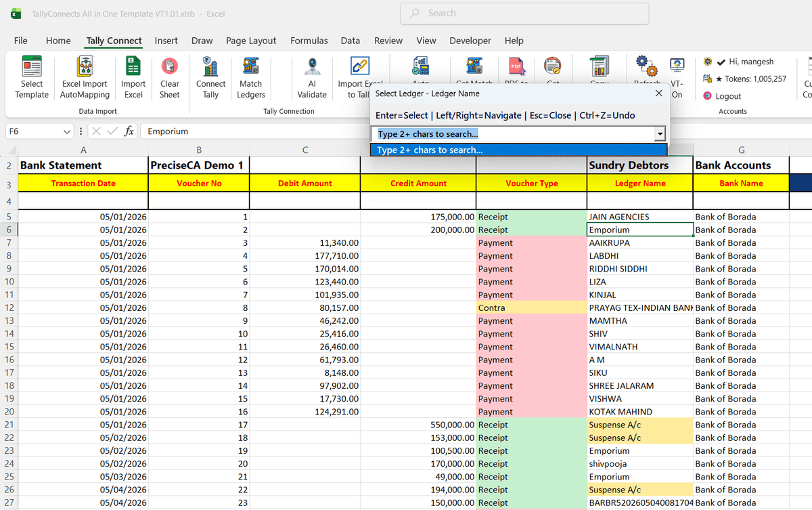Open the Draw tab
812x510 pixels.
pyautogui.click(x=202, y=41)
